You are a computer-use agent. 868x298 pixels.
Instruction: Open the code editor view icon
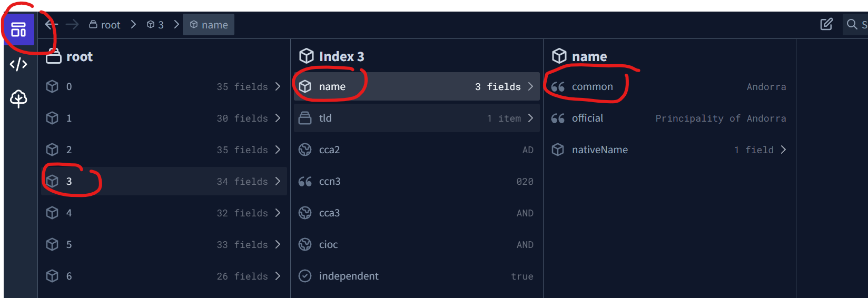[19, 64]
